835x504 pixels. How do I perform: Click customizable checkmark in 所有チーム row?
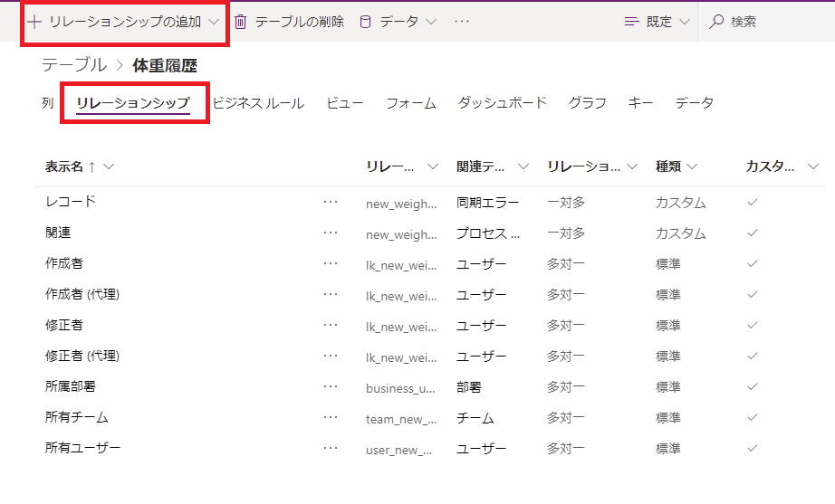tap(753, 418)
